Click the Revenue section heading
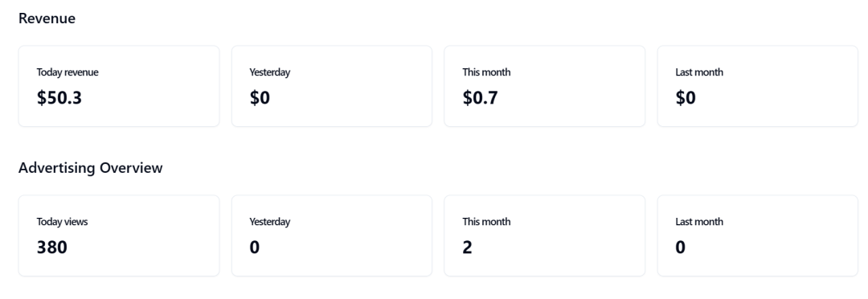Screen dimensions: 868x299 (47, 18)
